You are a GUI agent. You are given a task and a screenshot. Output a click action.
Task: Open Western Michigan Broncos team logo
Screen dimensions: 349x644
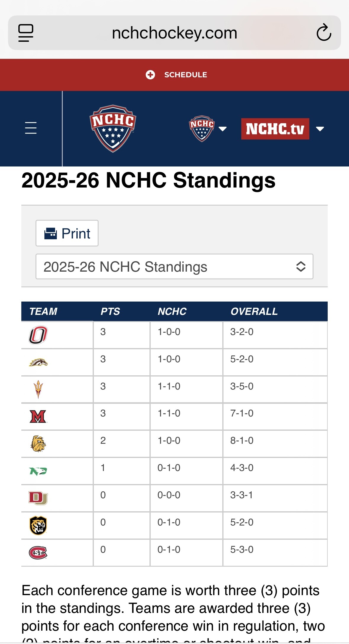38,362
